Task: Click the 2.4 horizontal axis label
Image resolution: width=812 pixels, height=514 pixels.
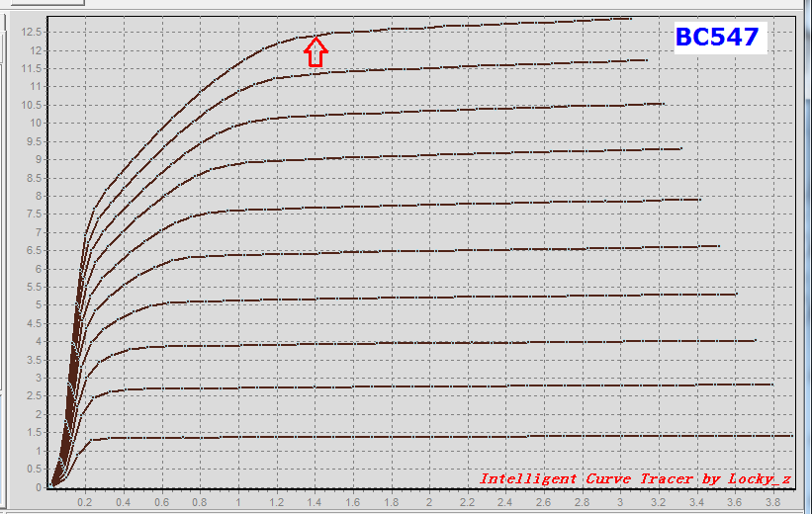Action: (x=505, y=502)
